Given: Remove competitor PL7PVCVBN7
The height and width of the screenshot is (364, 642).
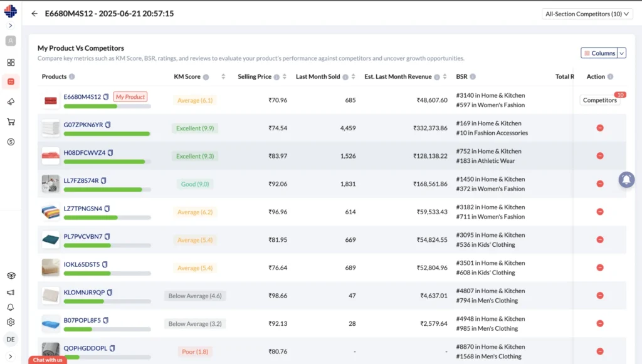Looking at the screenshot, I should click(x=600, y=240).
